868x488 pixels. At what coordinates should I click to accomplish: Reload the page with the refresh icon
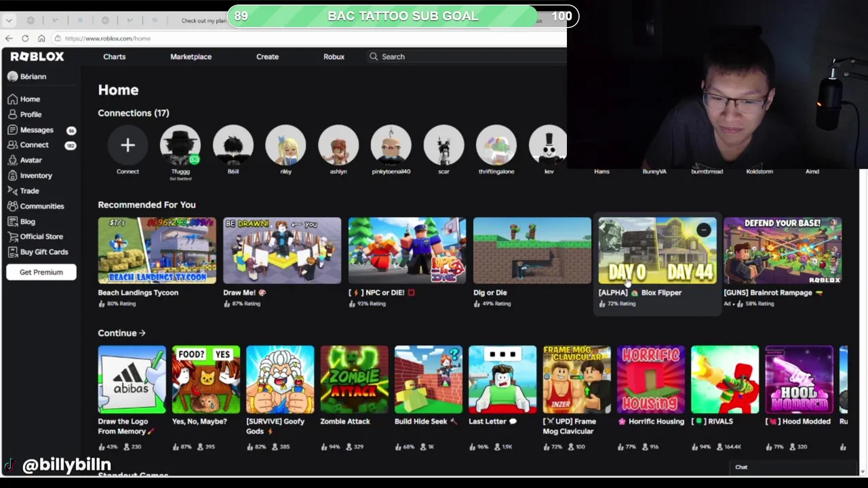pyautogui.click(x=25, y=39)
